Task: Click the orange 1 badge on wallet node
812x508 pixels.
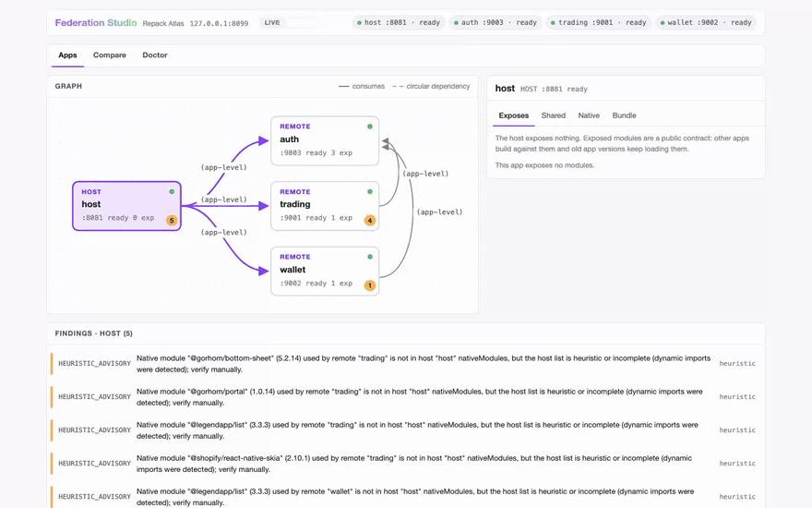Action: 370,285
